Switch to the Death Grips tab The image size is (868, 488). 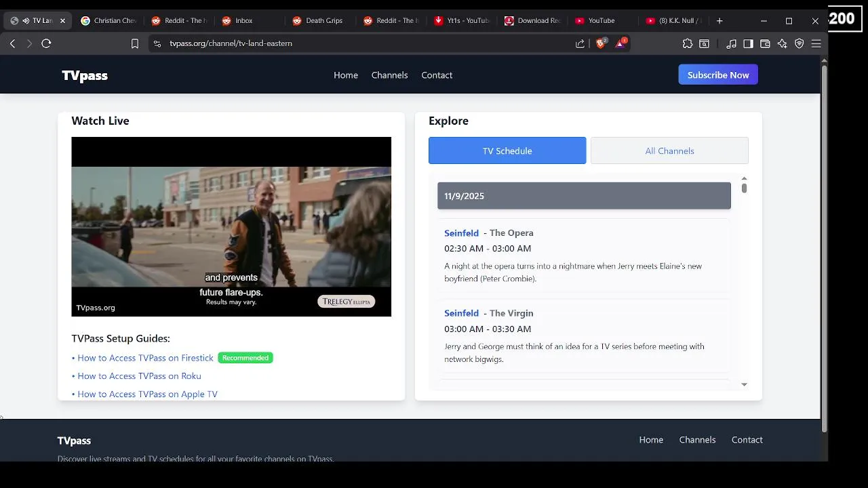tap(319, 21)
